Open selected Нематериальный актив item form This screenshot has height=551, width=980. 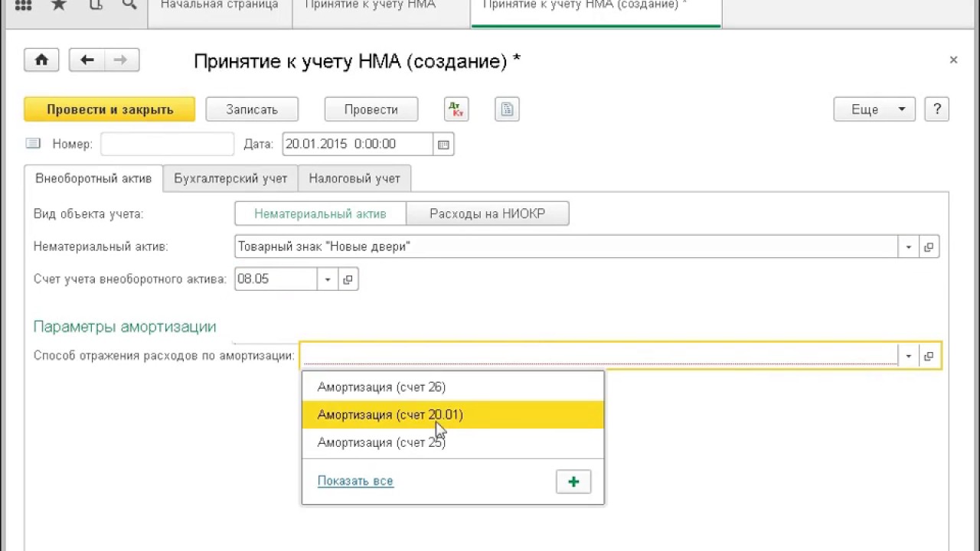(929, 247)
